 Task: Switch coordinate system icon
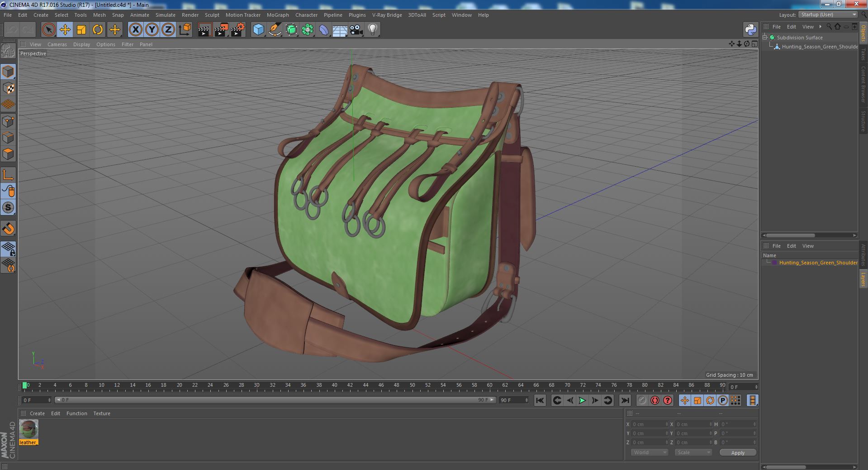[x=185, y=30]
